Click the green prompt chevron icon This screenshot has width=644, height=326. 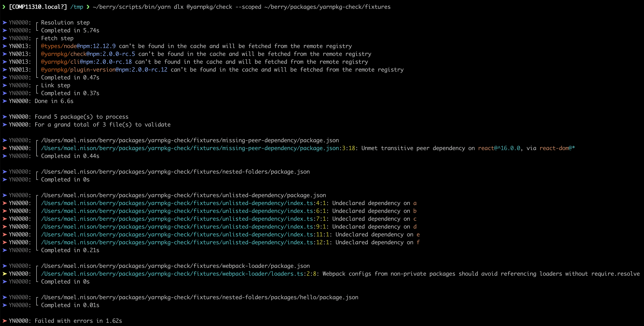coord(4,7)
